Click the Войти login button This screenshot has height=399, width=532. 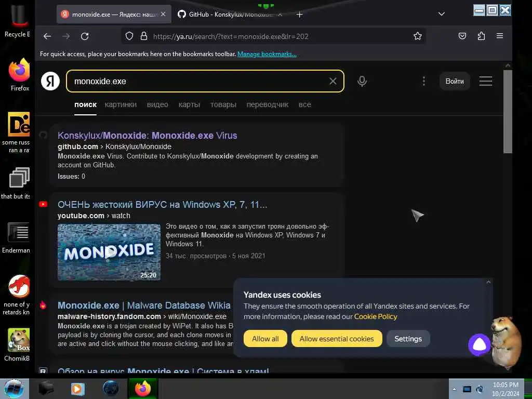(x=455, y=81)
